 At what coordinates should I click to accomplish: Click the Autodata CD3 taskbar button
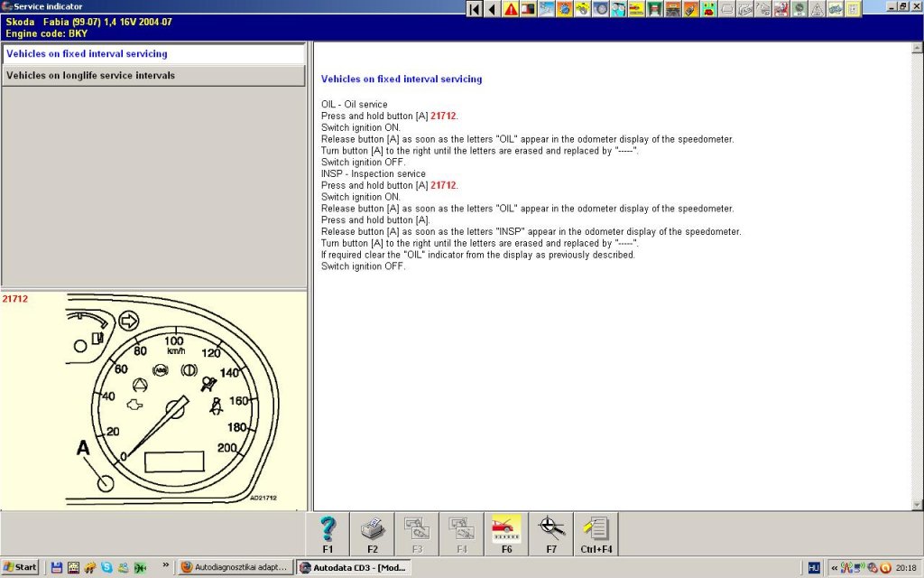click(x=354, y=567)
